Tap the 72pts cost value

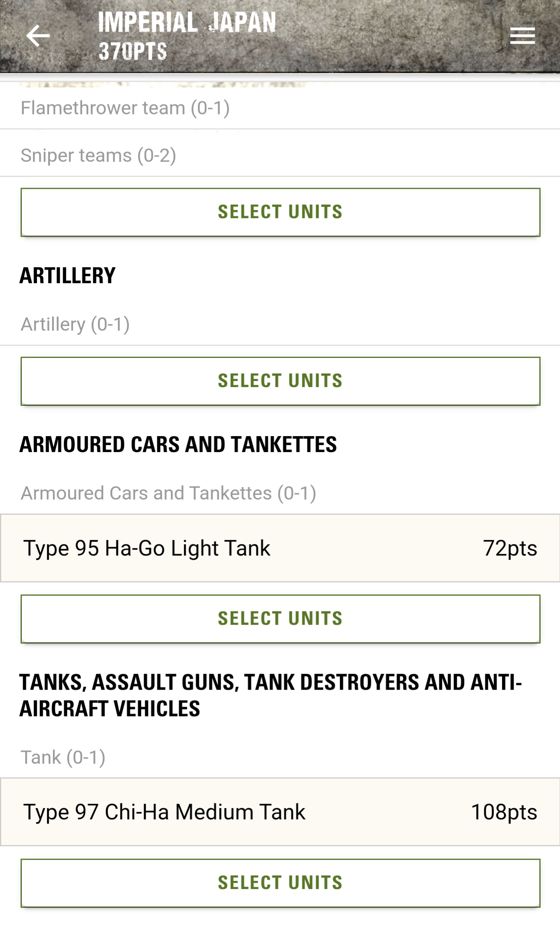point(510,548)
